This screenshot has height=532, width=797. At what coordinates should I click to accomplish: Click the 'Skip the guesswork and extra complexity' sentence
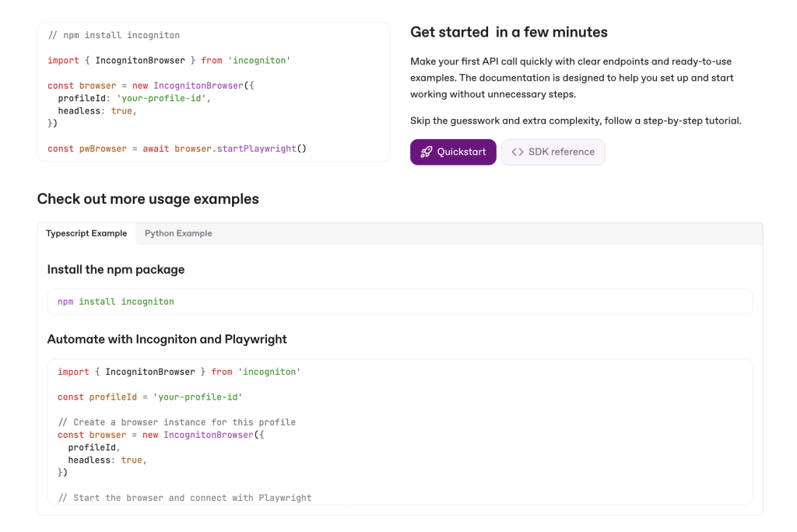tap(576, 121)
